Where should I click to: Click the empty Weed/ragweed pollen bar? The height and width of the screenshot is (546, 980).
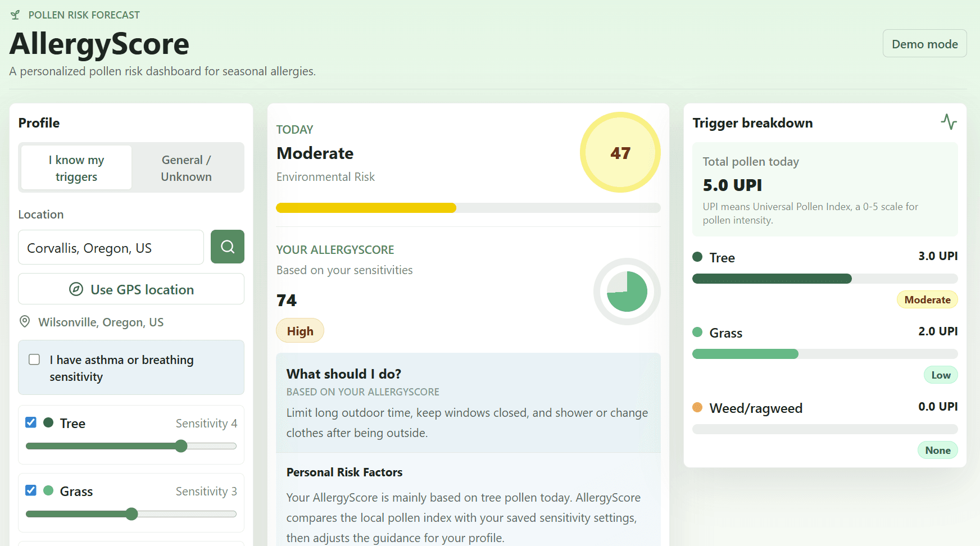[x=825, y=429]
